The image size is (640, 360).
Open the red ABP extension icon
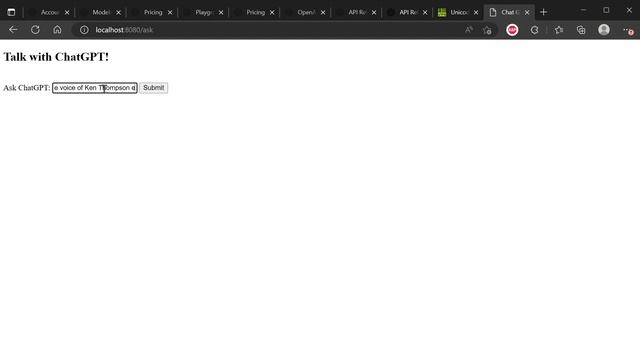pos(512,30)
